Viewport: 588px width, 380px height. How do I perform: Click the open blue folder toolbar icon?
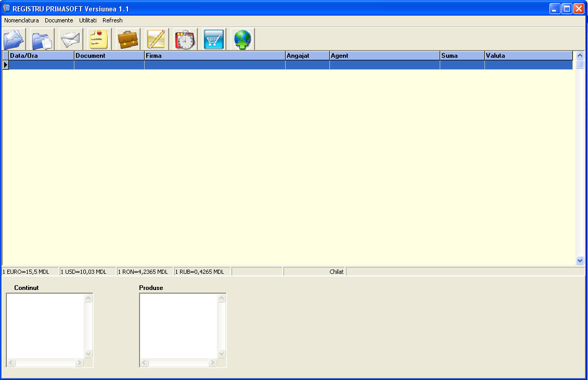(14, 40)
